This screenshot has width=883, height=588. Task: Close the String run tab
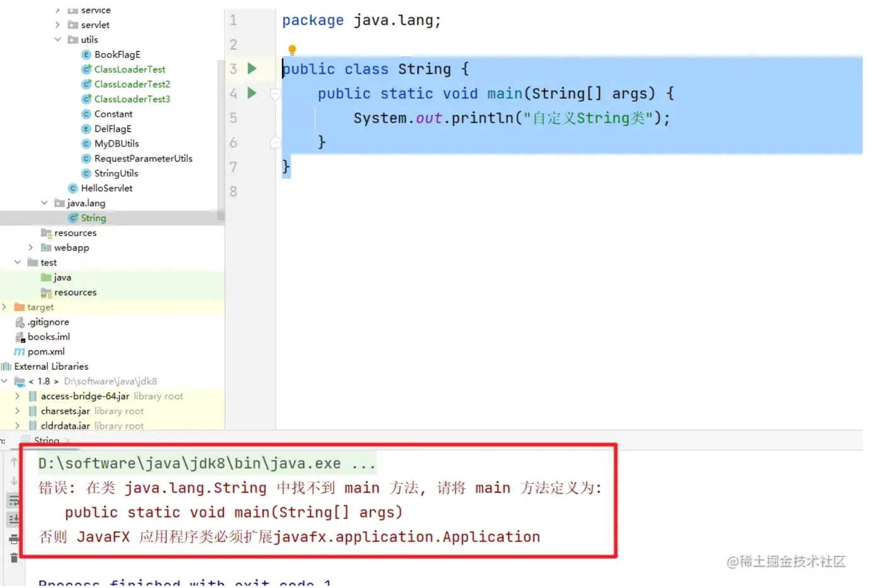coord(67,441)
